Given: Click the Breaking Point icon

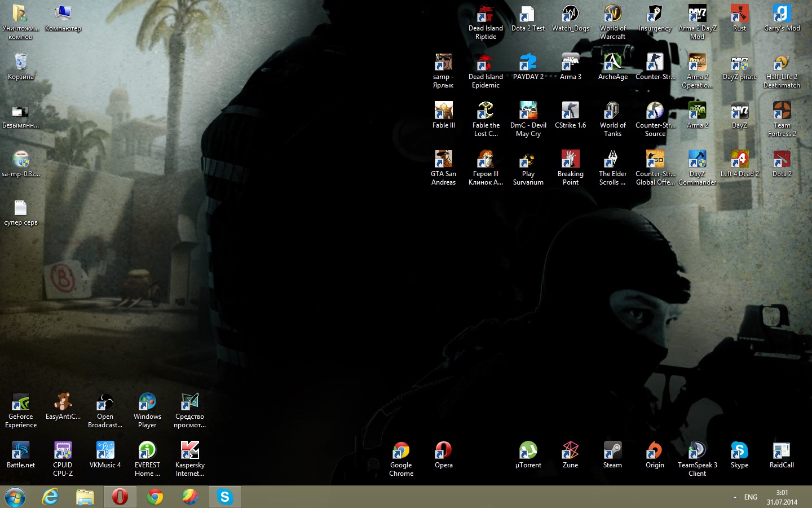Looking at the screenshot, I should point(570,168).
